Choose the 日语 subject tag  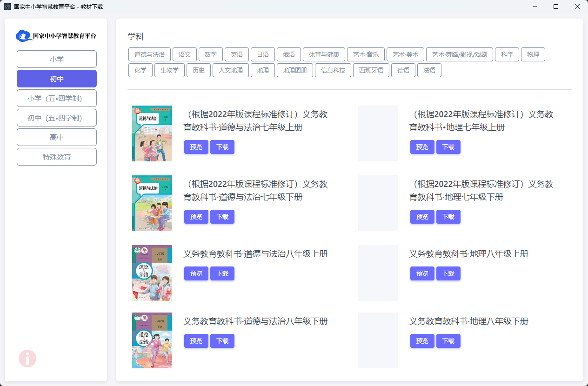[x=263, y=54]
